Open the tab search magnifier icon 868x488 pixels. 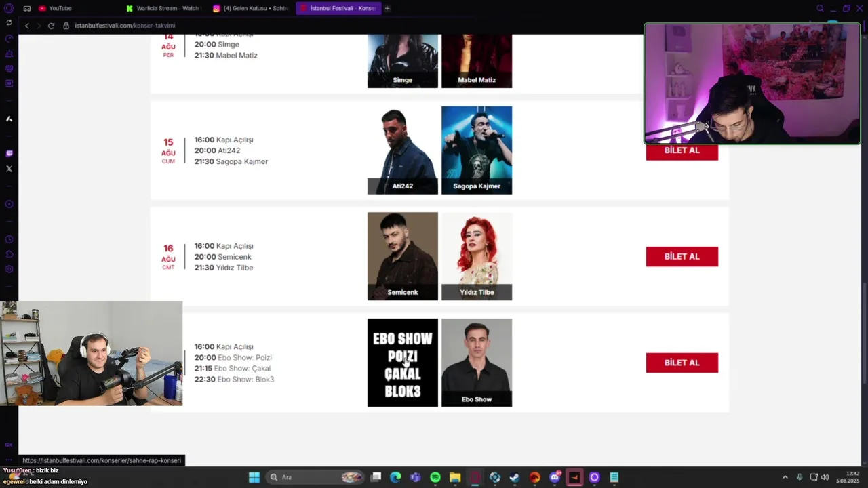pyautogui.click(x=820, y=8)
